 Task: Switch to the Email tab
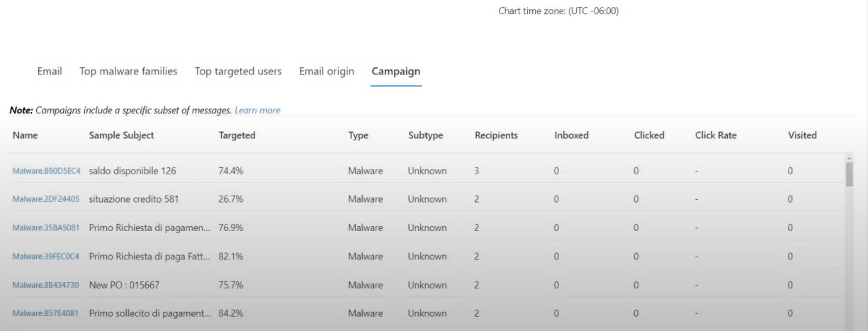tap(50, 72)
